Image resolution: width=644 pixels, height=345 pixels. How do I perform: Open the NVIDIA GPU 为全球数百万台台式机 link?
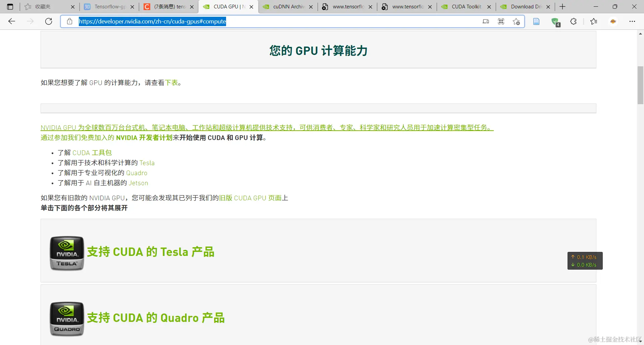click(267, 128)
